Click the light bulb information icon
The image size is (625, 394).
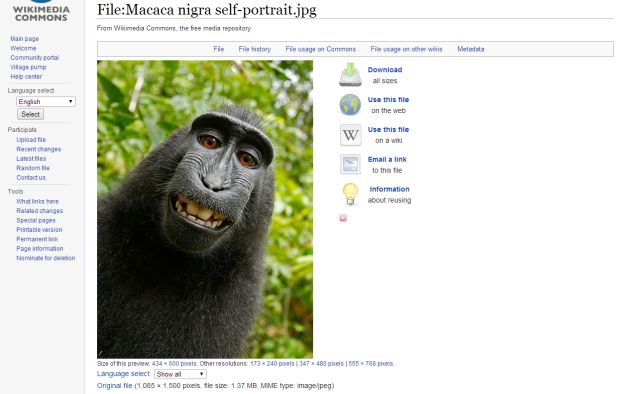click(x=350, y=194)
